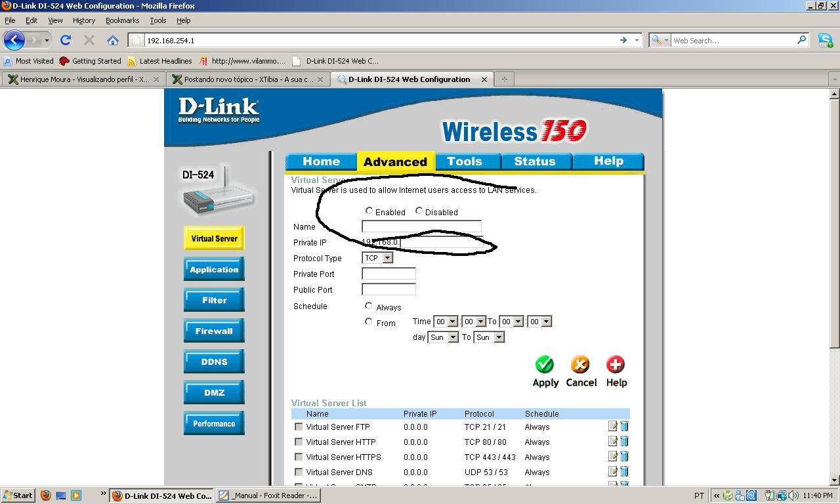This screenshot has width=840, height=504.
Task: Edit the Virtual Server FTP entry
Action: [613, 426]
